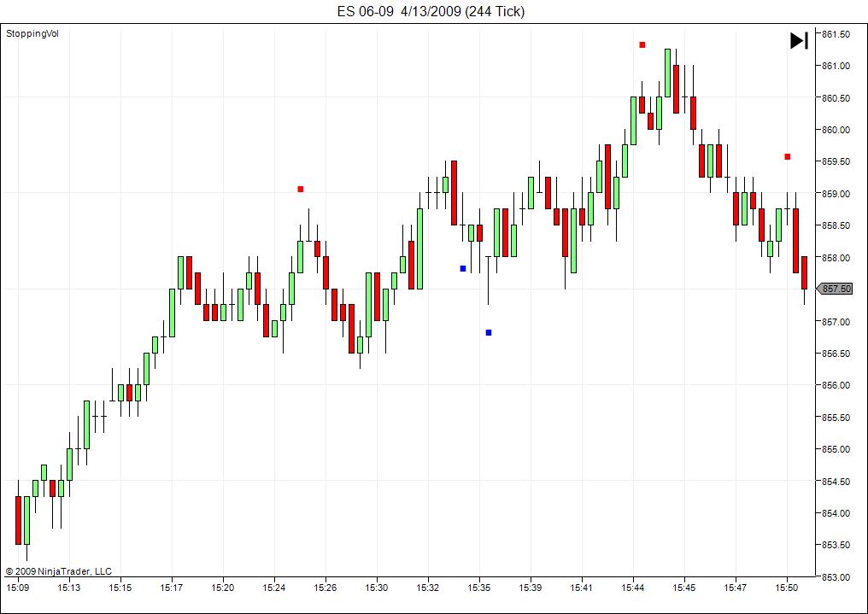The width and height of the screenshot is (868, 614).
Task: Click the 15:24 time axis label
Action: 274,588
